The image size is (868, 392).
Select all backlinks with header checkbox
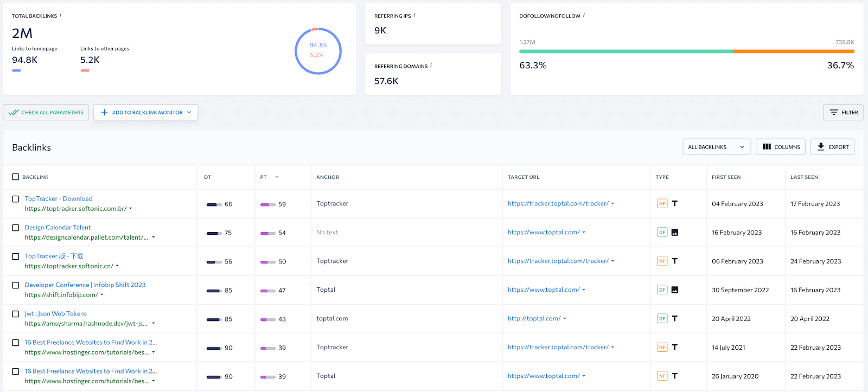tap(16, 177)
